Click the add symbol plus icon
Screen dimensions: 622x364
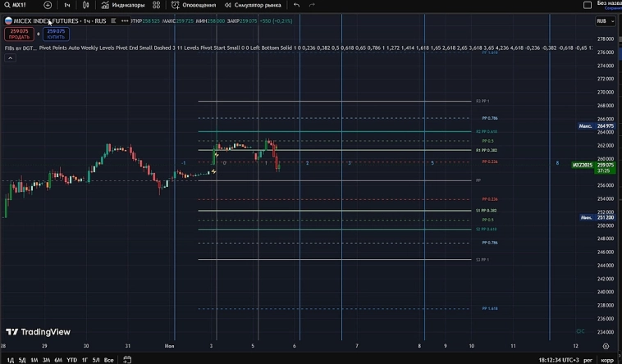click(48, 5)
